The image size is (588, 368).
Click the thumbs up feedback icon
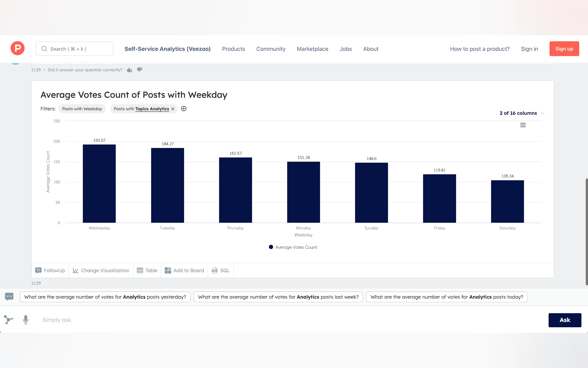point(129,70)
